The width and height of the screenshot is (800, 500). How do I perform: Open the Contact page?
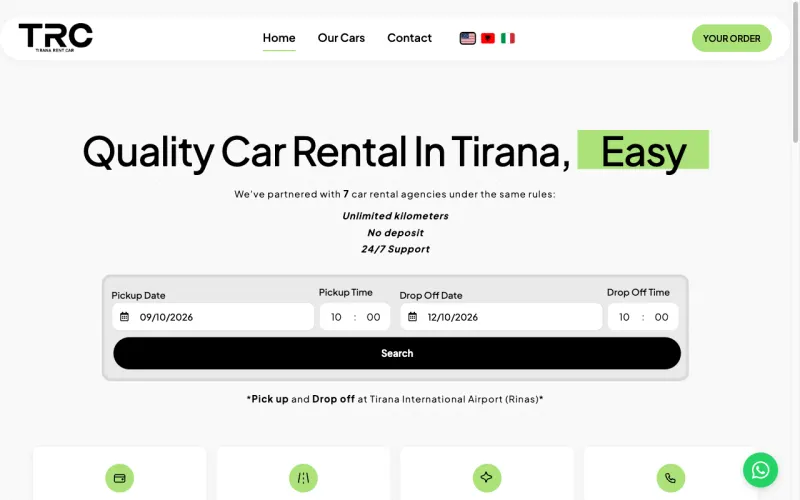[x=409, y=38]
